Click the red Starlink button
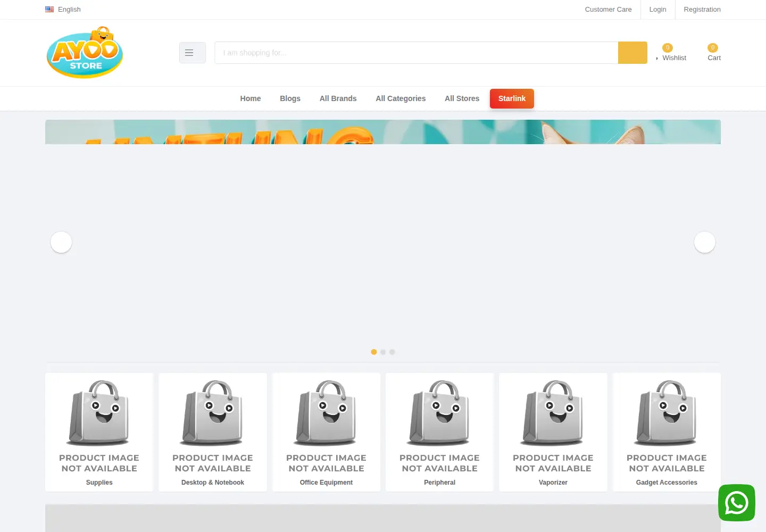This screenshot has width=766, height=532. [512, 98]
